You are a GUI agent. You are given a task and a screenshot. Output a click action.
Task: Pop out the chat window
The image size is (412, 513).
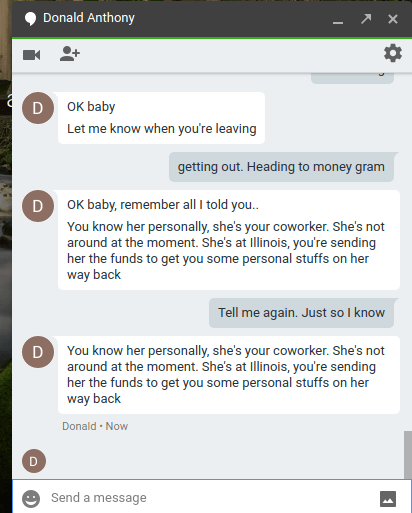[366, 19]
